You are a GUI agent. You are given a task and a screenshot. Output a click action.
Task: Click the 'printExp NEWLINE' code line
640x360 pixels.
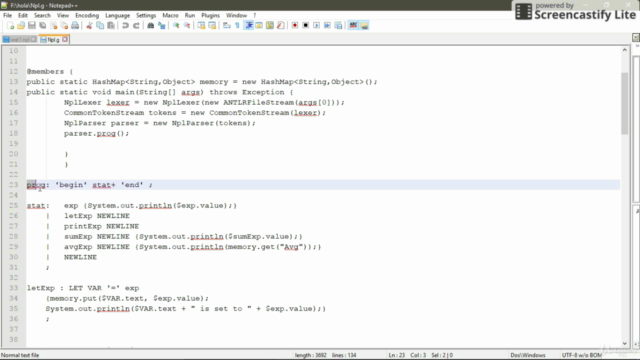point(101,226)
